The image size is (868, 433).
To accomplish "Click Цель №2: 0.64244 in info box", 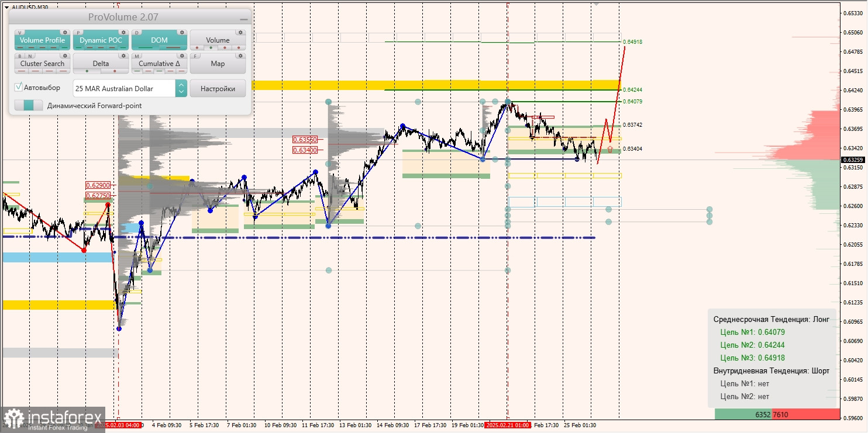I will coord(752,345).
